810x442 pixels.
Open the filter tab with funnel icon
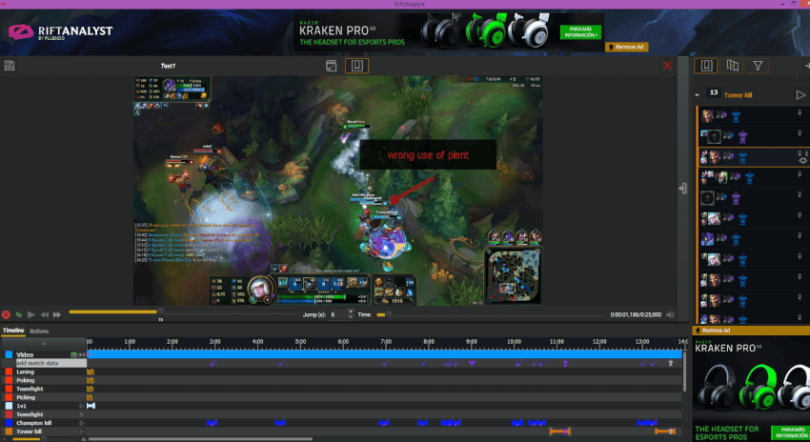(758, 66)
